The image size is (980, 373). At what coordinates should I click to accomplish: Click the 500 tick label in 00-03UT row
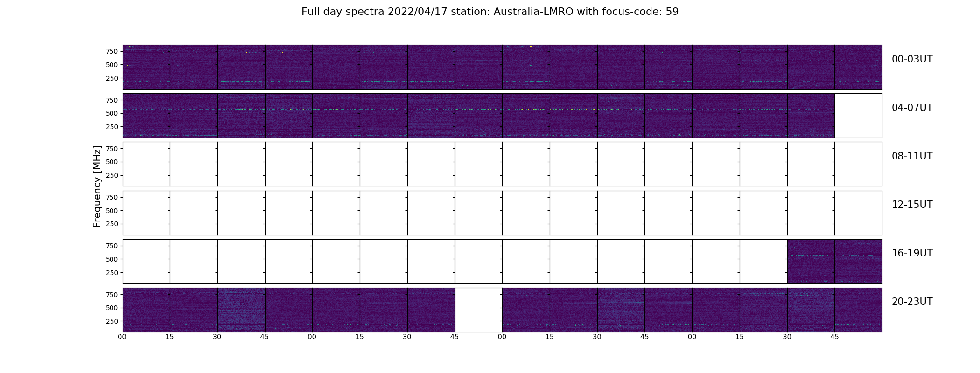click(x=112, y=65)
